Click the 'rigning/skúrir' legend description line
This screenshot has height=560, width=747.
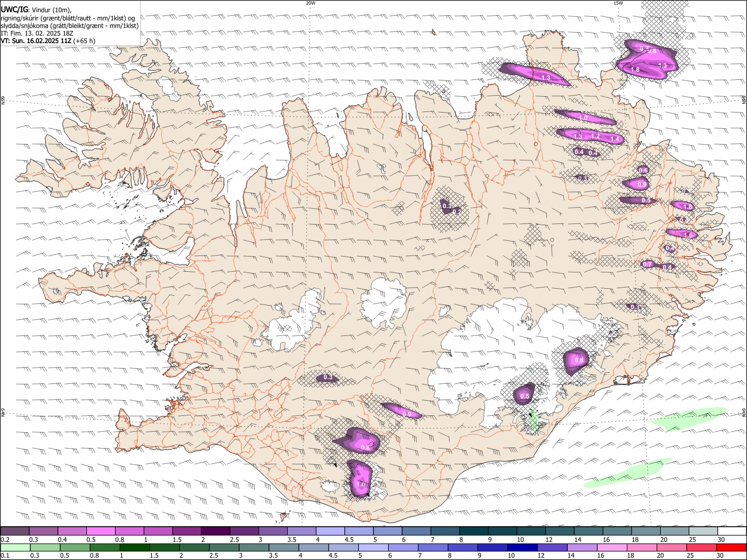coord(68,18)
